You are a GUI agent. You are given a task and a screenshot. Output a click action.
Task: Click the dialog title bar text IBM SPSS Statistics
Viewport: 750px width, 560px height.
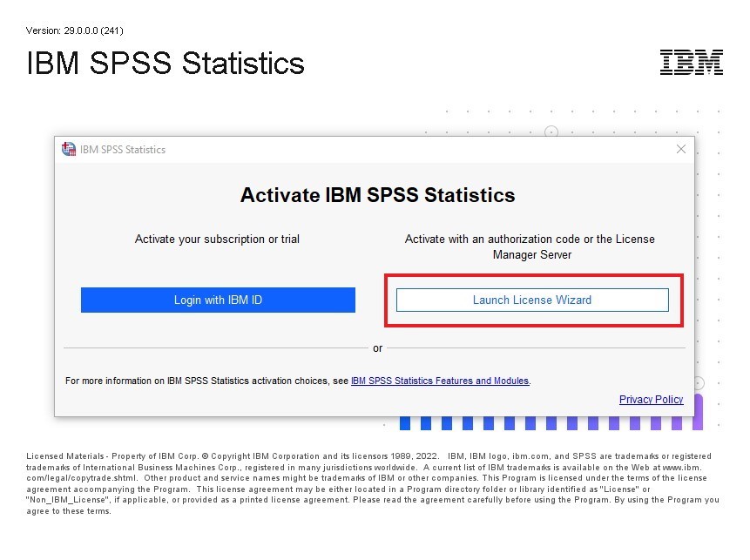123,150
